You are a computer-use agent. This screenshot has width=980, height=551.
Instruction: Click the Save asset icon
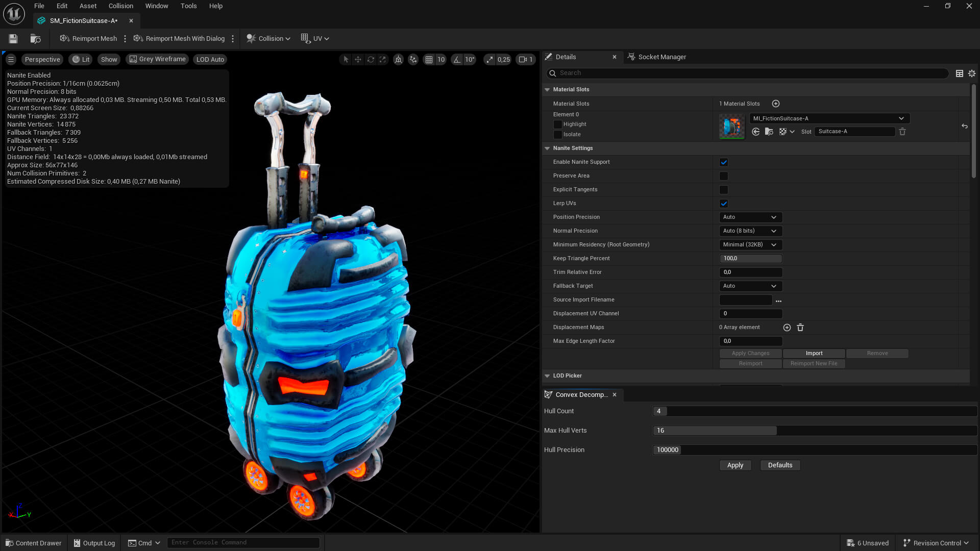pos(13,39)
